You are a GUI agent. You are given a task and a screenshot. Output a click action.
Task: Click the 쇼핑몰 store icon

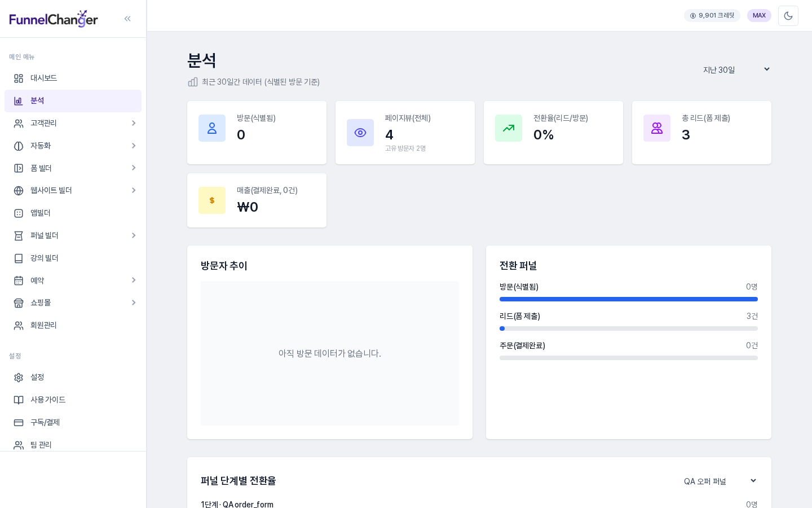coord(19,303)
